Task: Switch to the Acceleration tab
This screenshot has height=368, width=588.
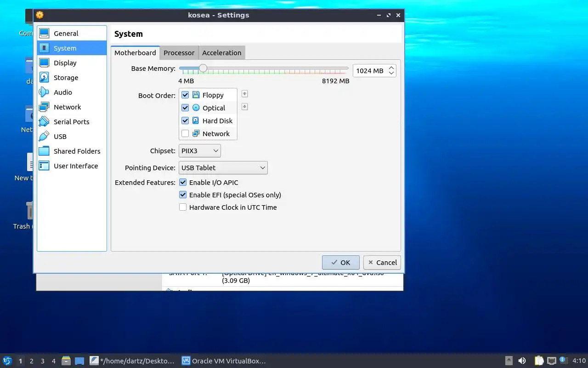Action: point(222,53)
